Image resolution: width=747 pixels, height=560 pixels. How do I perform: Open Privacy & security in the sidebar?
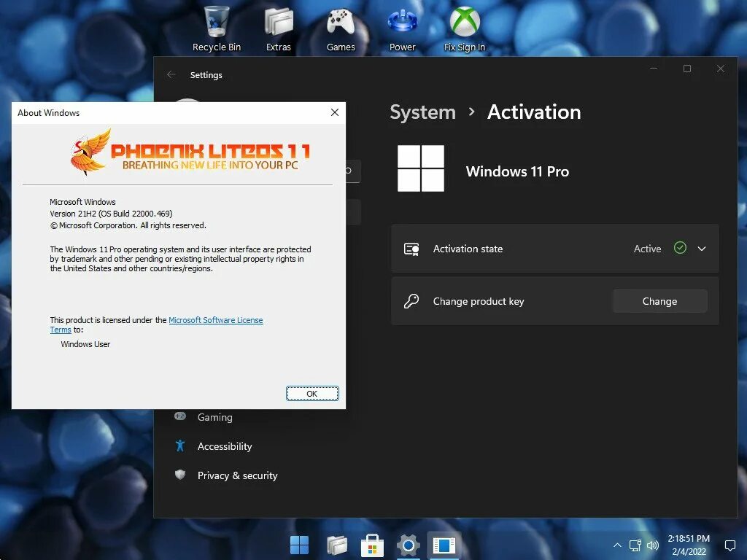point(237,475)
